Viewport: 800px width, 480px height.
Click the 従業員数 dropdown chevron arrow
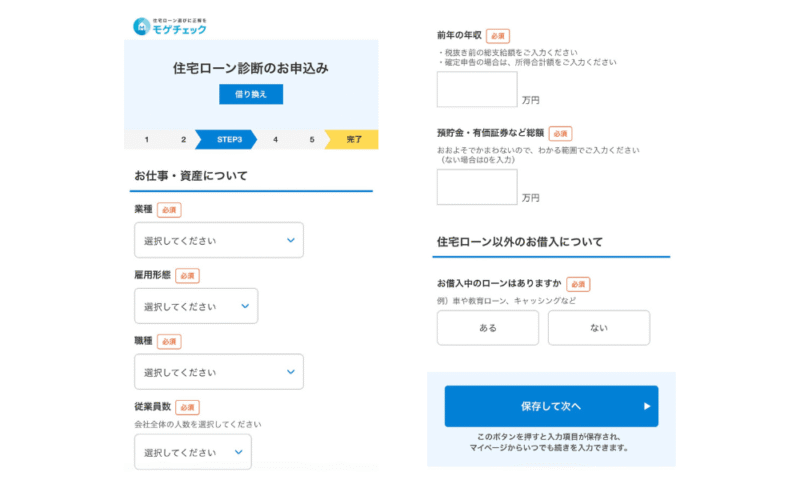[238, 452]
